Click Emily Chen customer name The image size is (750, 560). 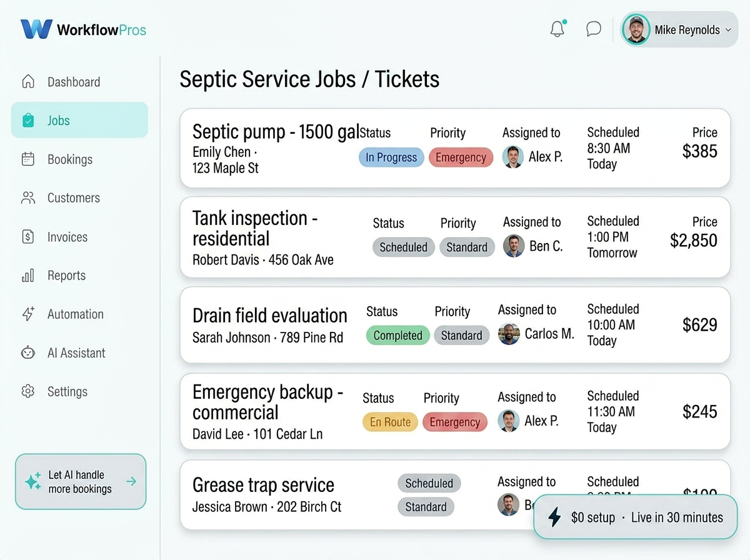click(x=222, y=152)
